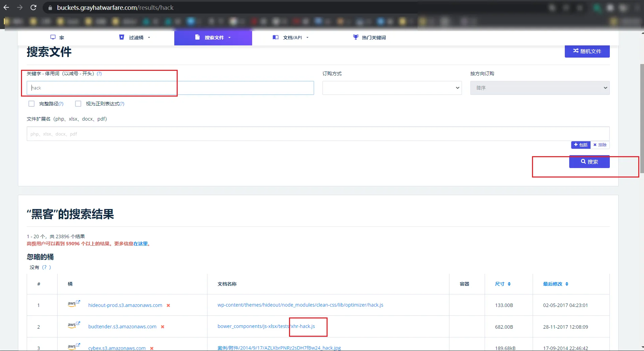Exclude budtender bucket with red X
The height and width of the screenshot is (351, 644).
click(162, 327)
